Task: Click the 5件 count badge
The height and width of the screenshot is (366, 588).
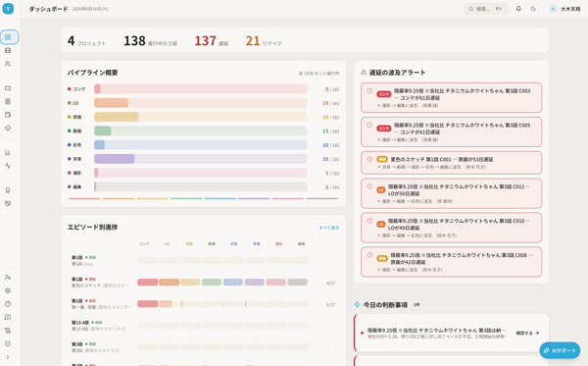Action: tap(416, 305)
